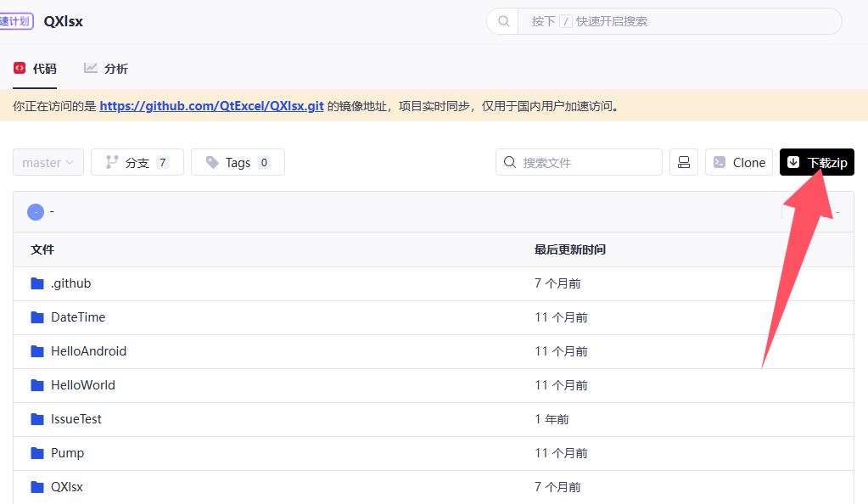Open the 分支 7 branches list
Image resolution: width=868 pixels, height=504 pixels.
pos(137,162)
